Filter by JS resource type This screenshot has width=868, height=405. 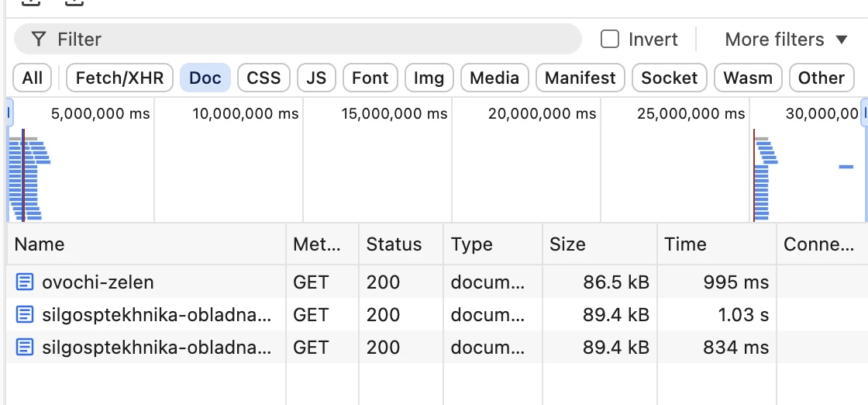click(x=316, y=78)
